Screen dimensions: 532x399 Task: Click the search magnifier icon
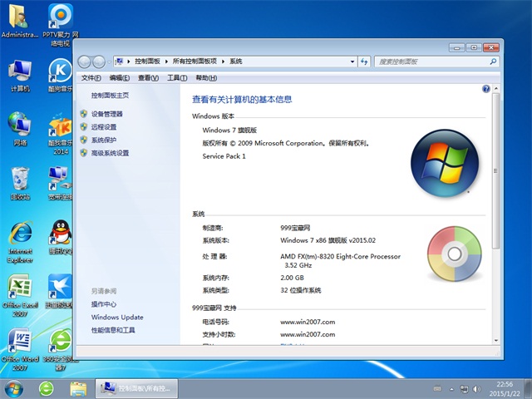(x=493, y=62)
